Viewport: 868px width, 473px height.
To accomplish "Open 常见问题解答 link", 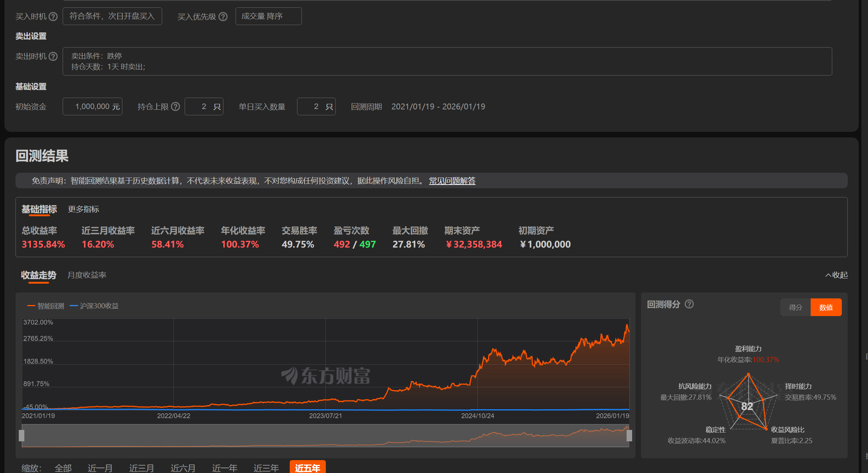I will 452,181.
